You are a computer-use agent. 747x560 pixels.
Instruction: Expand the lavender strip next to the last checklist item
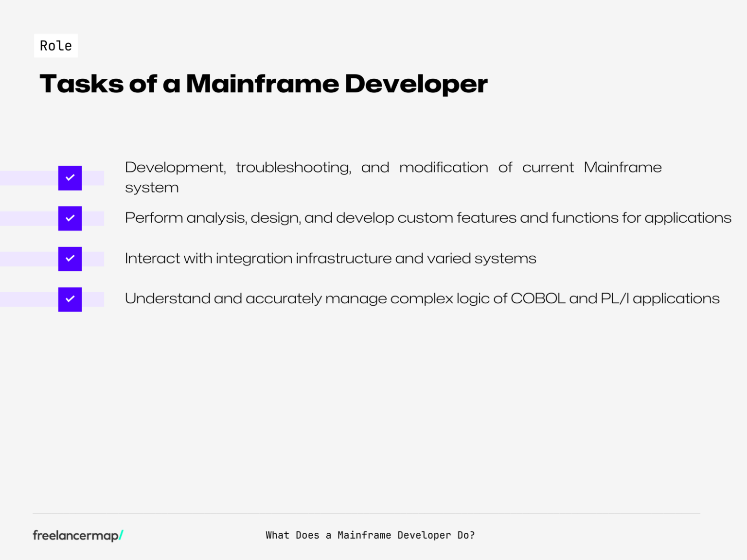tap(29, 299)
